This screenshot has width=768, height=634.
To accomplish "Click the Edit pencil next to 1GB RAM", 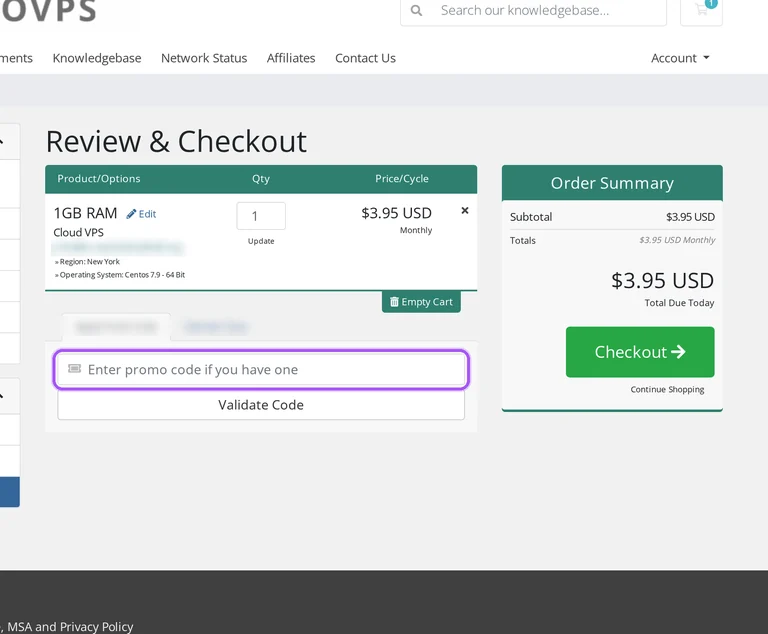I will coord(141,214).
